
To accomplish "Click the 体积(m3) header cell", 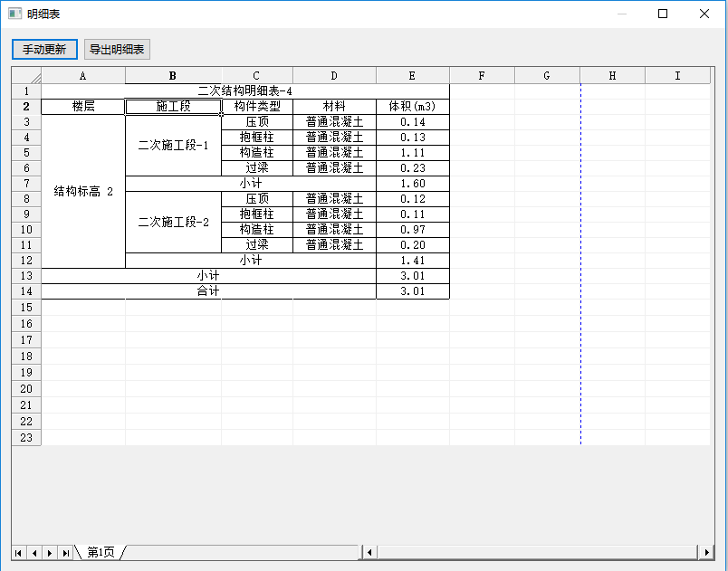I will (x=413, y=107).
